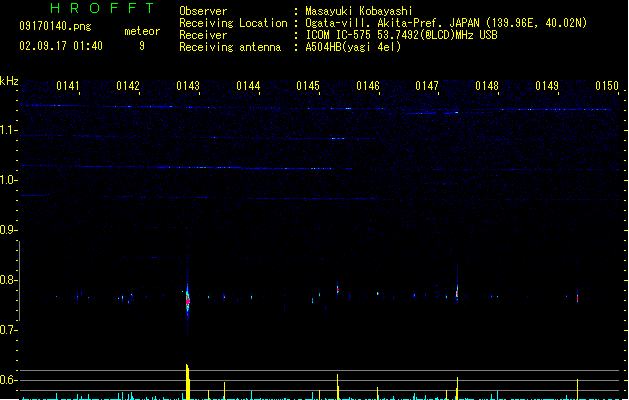The width and height of the screenshot is (629, 400).
Task: Click the 0150 time marker
Action: point(607,86)
